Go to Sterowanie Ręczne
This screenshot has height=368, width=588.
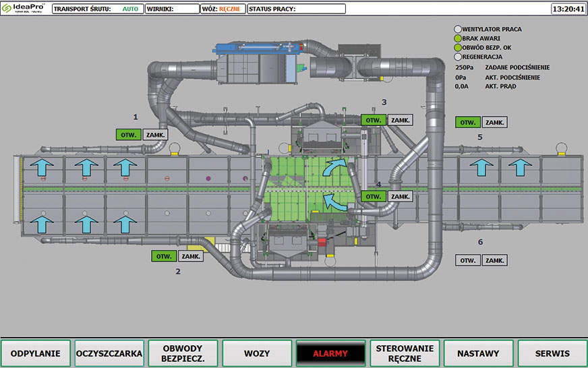(405, 353)
